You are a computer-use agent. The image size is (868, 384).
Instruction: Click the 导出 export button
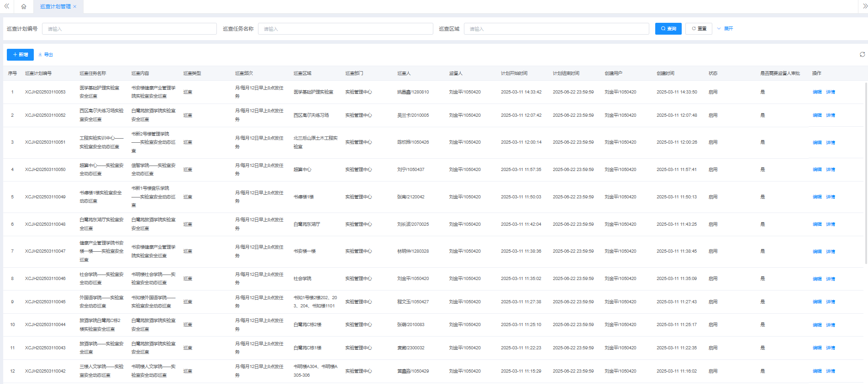click(x=46, y=55)
